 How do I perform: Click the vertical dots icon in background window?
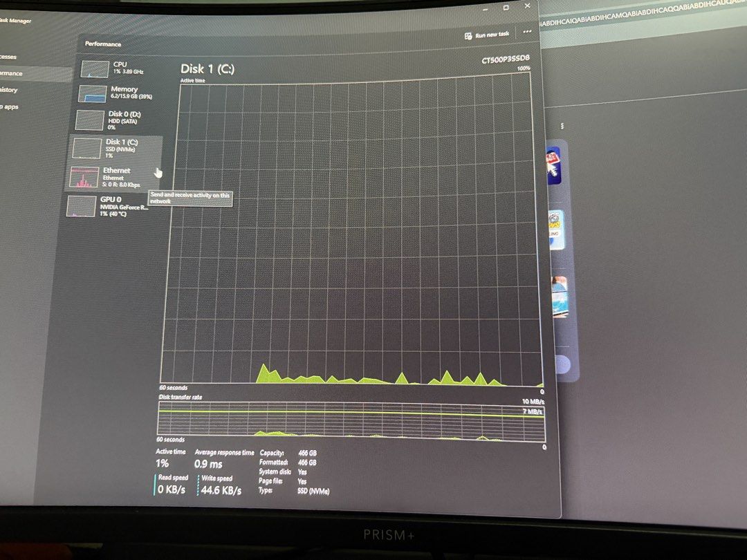(562, 127)
